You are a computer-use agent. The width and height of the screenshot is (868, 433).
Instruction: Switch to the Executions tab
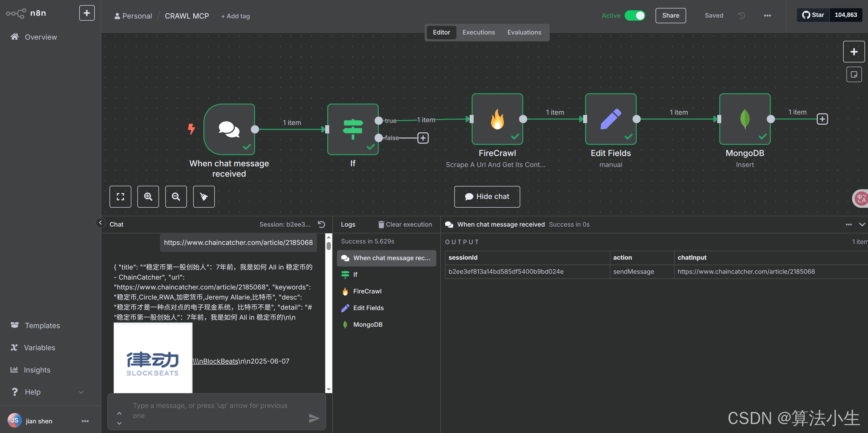(479, 32)
